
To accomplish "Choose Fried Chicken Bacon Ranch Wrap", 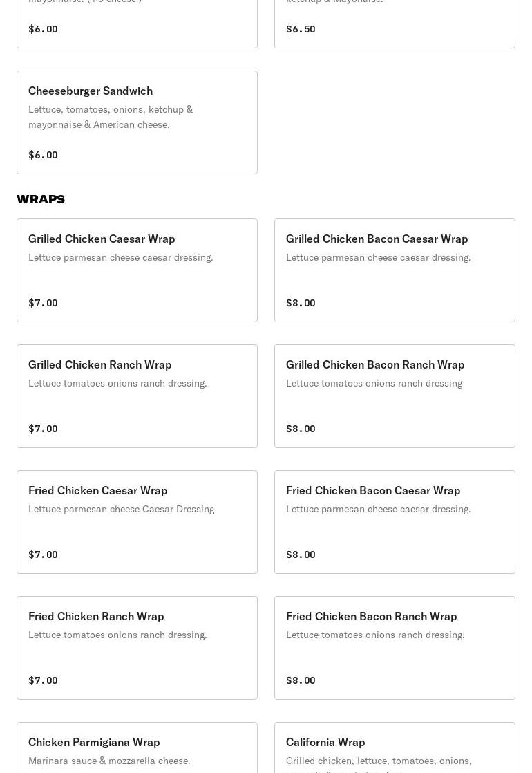I will [395, 648].
